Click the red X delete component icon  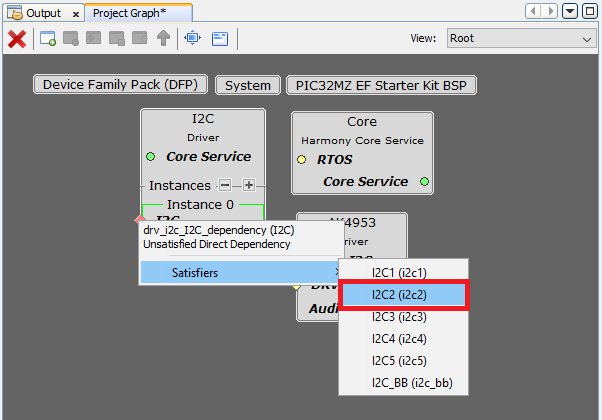coord(17,39)
